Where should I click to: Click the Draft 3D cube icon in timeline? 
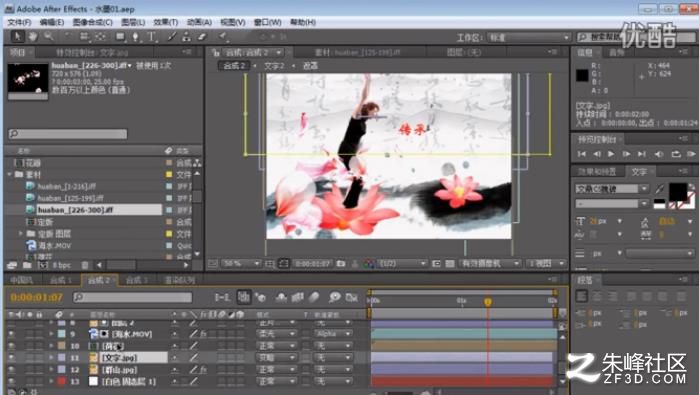260,297
